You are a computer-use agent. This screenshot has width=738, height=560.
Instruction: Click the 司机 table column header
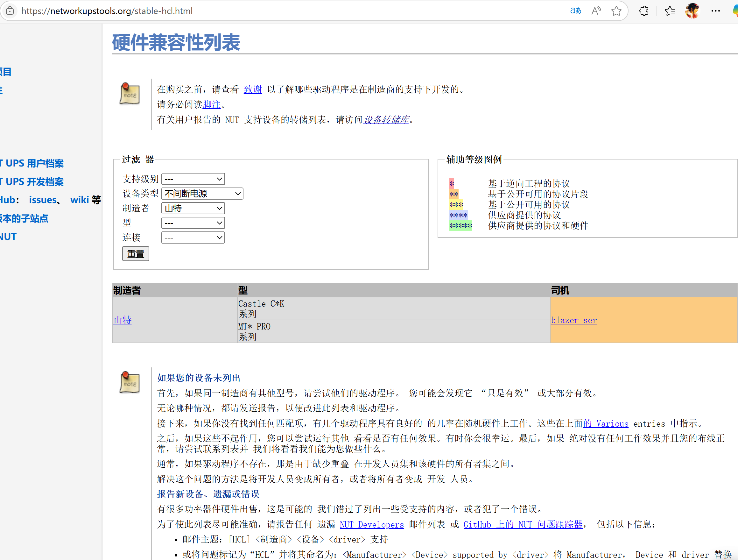coord(644,290)
